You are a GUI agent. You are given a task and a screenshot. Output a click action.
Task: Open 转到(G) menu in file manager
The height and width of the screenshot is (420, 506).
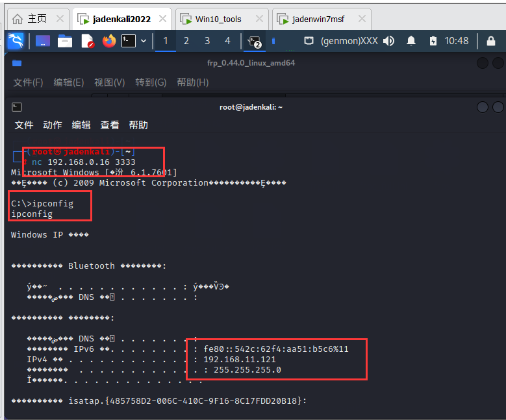click(x=151, y=82)
